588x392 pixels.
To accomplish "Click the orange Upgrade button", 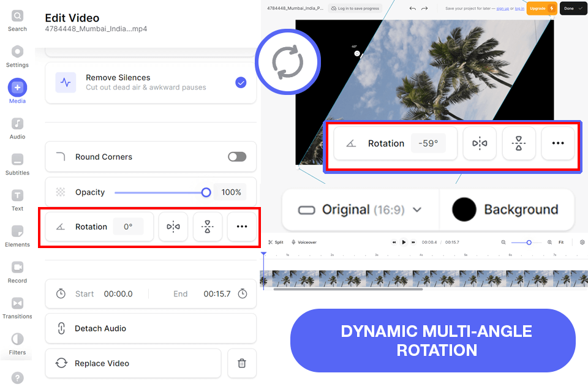I will [541, 8].
